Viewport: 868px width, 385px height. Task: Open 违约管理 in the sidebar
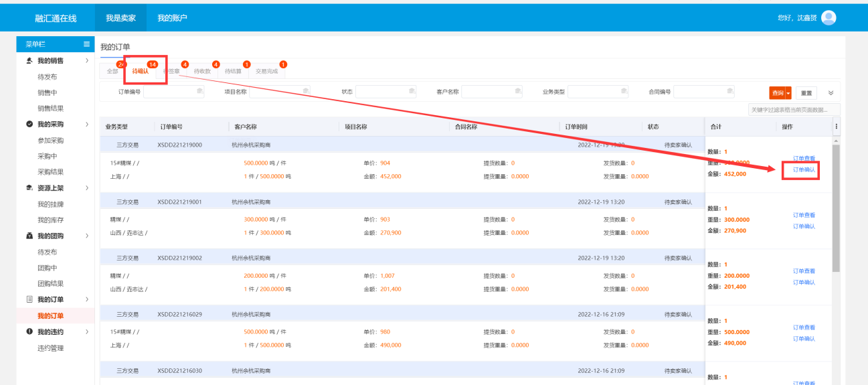51,348
